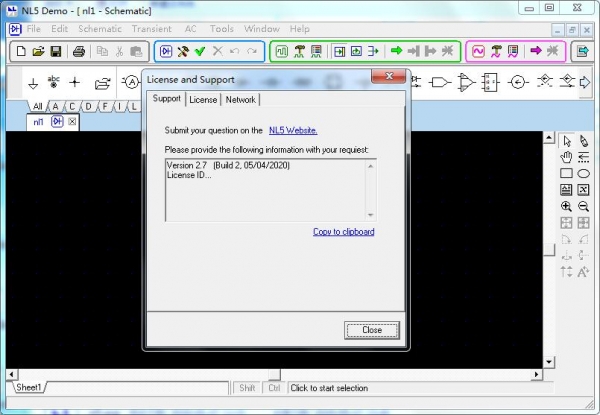
Task: Click the version info text box
Action: (271, 190)
